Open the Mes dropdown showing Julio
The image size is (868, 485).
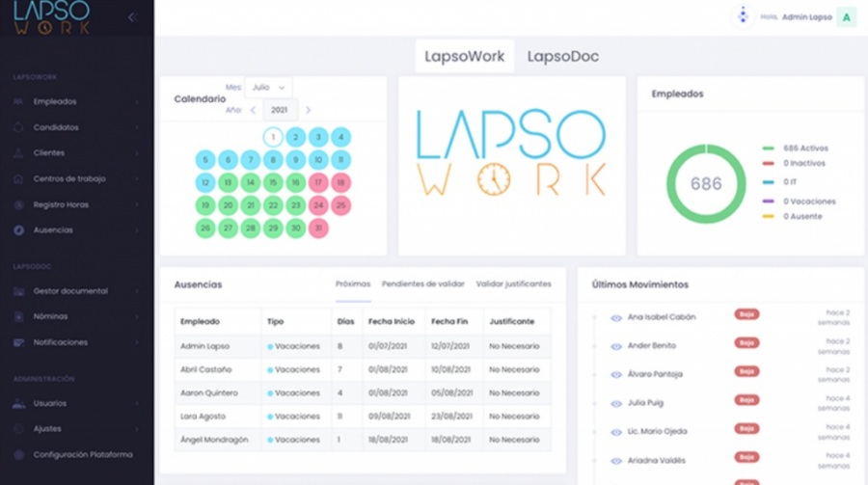268,88
